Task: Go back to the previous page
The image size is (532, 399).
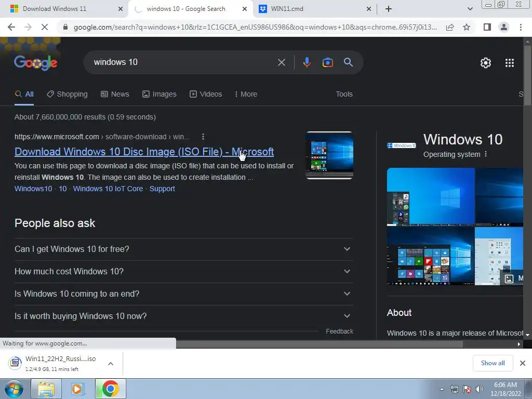Action: tap(11, 27)
